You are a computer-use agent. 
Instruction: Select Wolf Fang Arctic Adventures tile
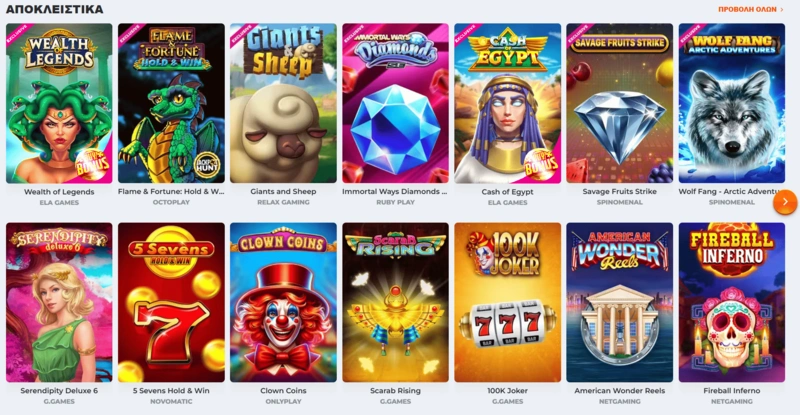coord(732,103)
